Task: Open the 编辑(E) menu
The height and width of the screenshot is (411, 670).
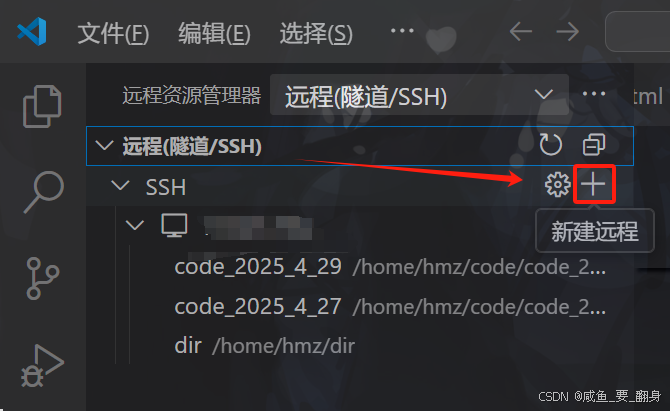Action: pyautogui.click(x=214, y=33)
